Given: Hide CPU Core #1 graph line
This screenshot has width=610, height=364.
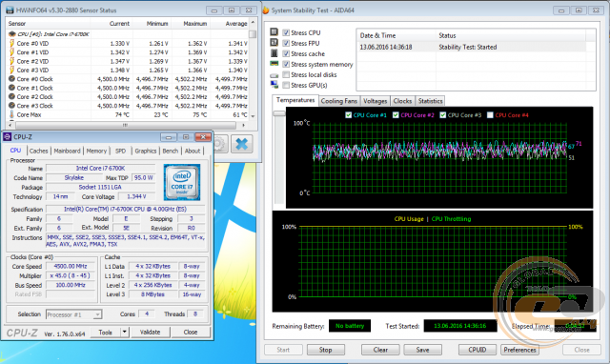Looking at the screenshot, I should pyautogui.click(x=348, y=115).
